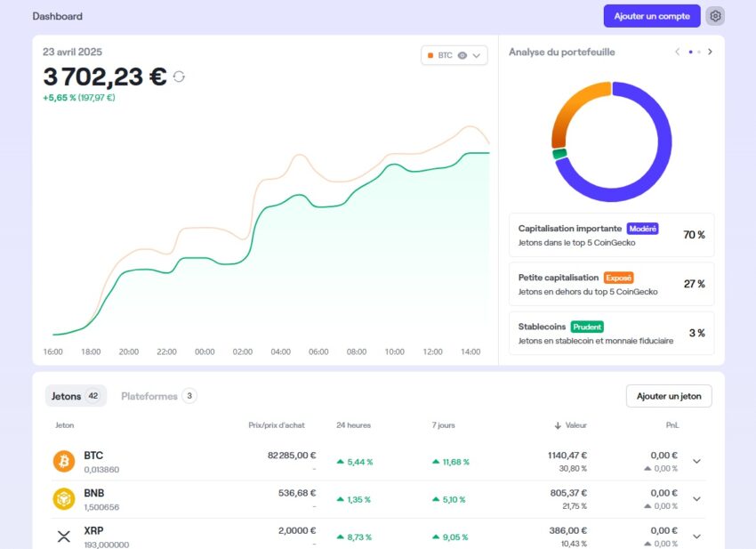756x549 pixels.
Task: Click the orange BTC color square
Action: pos(430,55)
